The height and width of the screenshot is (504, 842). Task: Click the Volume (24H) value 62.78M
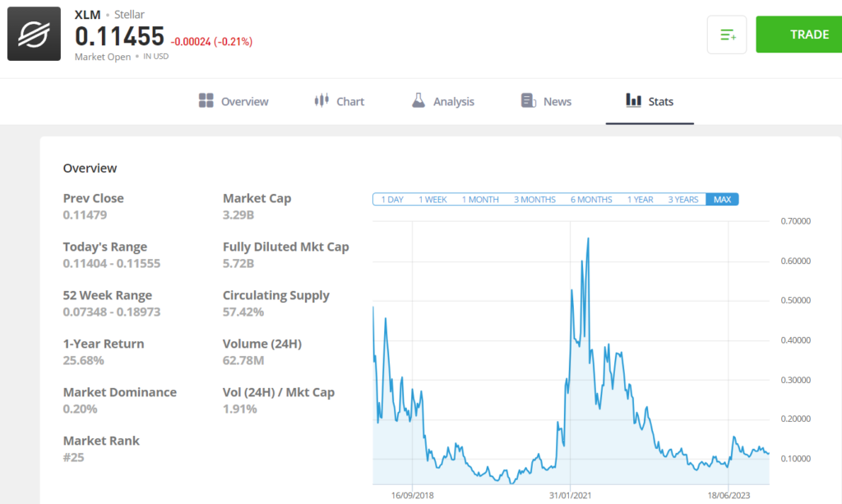(243, 360)
